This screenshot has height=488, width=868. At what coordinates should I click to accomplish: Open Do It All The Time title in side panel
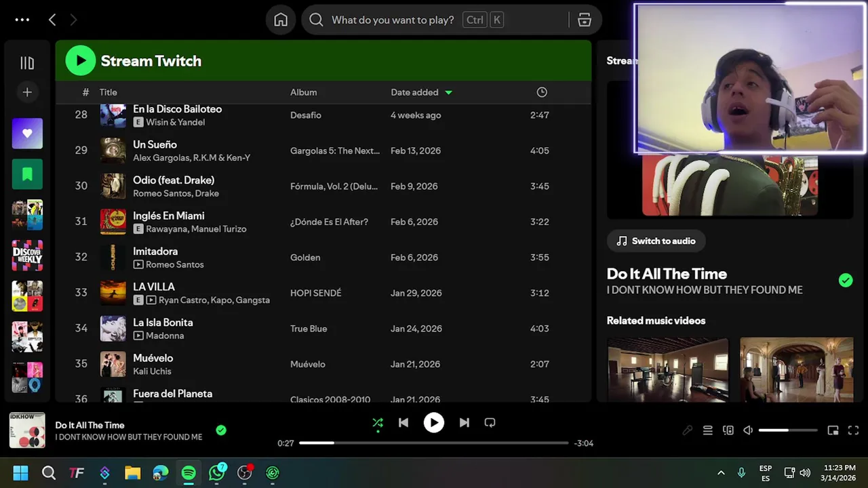pos(667,274)
